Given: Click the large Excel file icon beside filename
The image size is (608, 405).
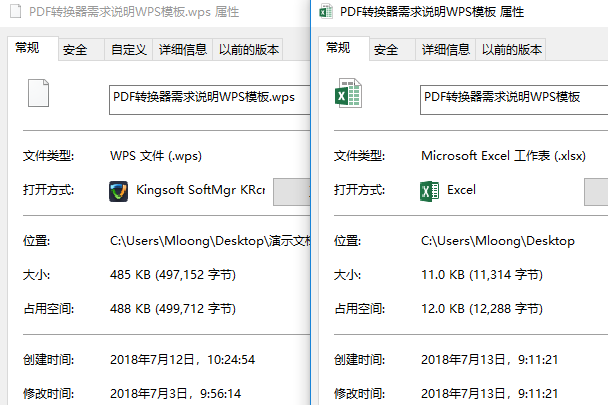Looking at the screenshot, I should 348,93.
